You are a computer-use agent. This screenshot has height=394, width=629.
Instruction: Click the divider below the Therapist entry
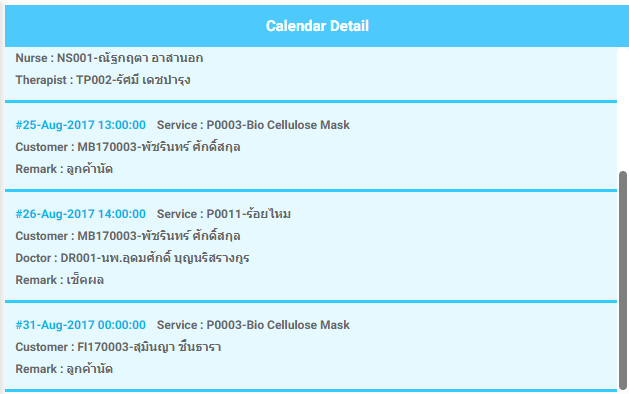(x=311, y=102)
